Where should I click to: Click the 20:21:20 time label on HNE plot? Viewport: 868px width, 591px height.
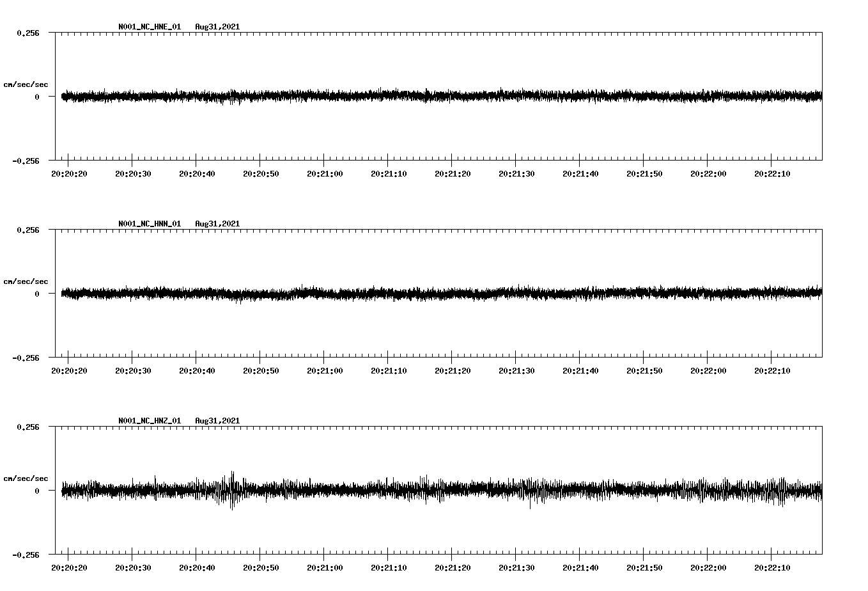coord(453,174)
